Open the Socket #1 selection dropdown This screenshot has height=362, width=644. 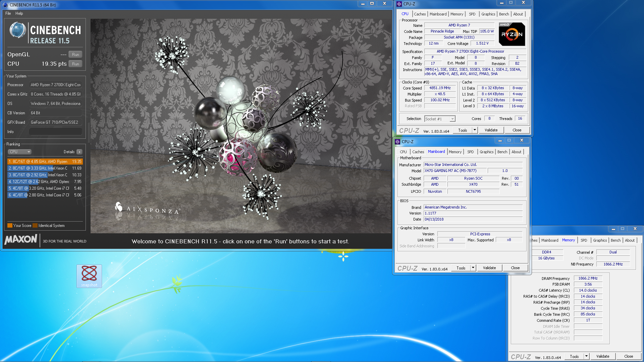tap(440, 119)
